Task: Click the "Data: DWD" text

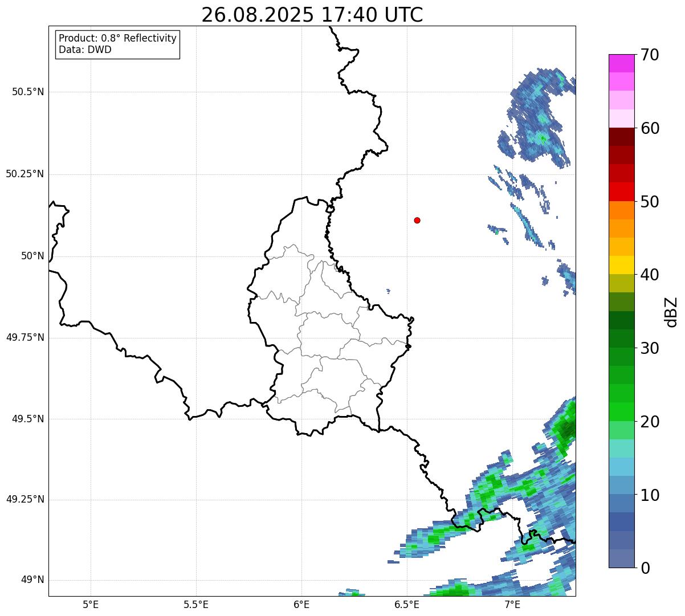Action: coord(85,50)
